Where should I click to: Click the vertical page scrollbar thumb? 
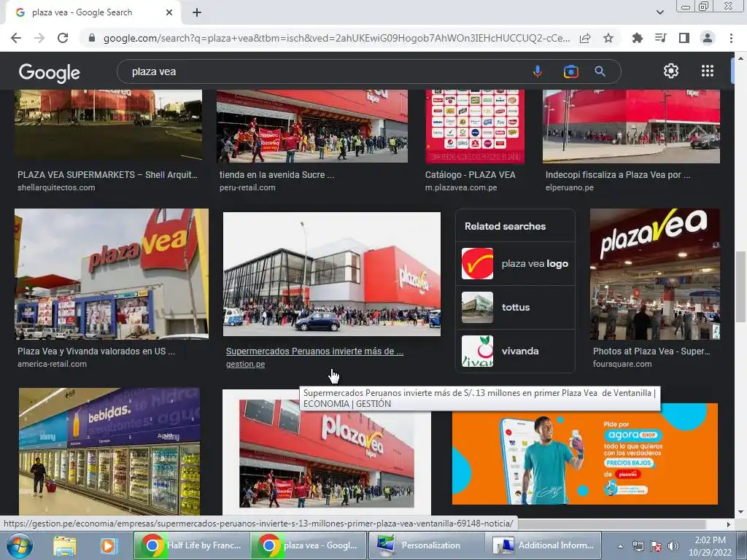740,287
